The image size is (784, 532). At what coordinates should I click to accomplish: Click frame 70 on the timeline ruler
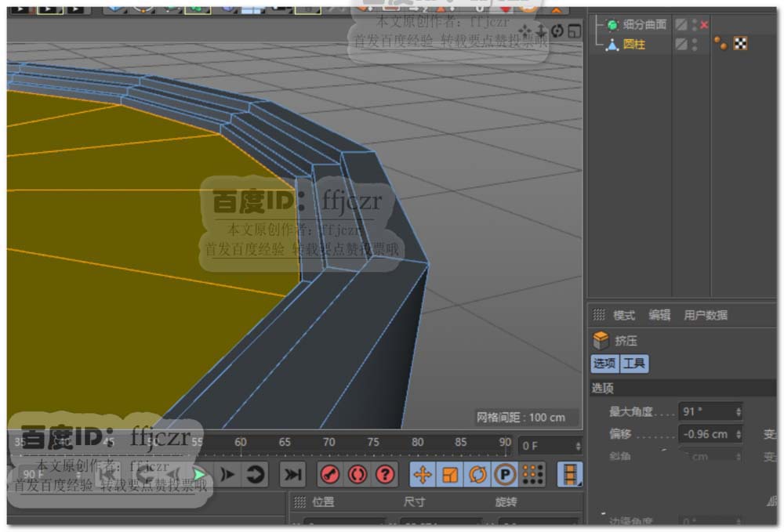[329, 443]
